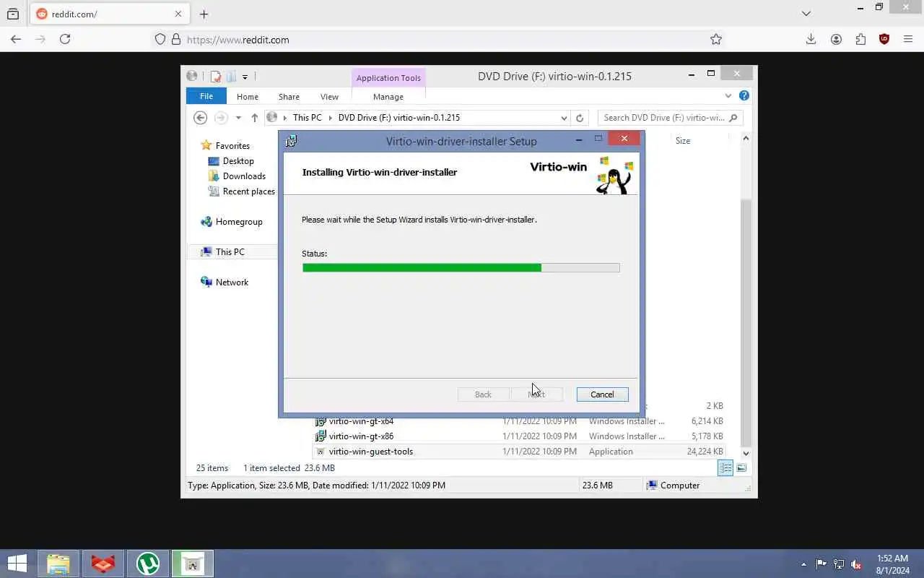Click the muted speaker volume tray icon

(856, 564)
